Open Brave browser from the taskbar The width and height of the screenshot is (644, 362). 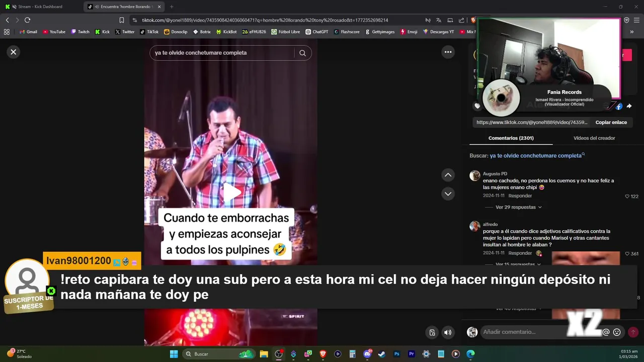click(323, 354)
